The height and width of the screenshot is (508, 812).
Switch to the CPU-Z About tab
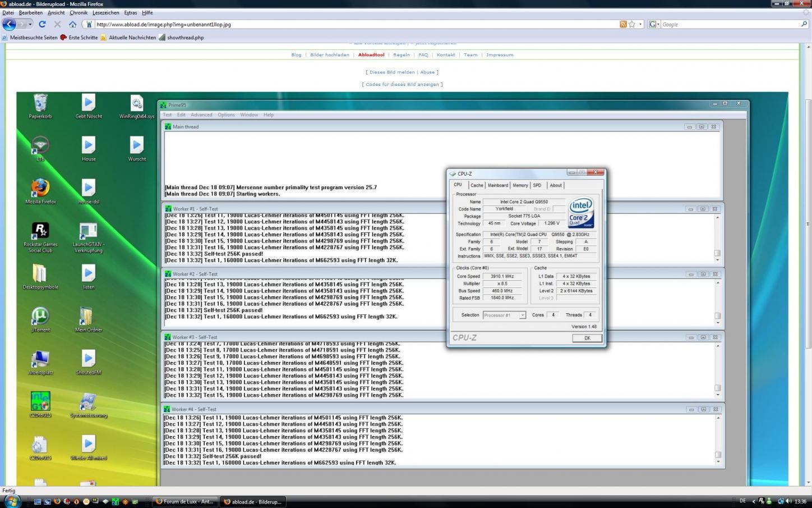[556, 185]
